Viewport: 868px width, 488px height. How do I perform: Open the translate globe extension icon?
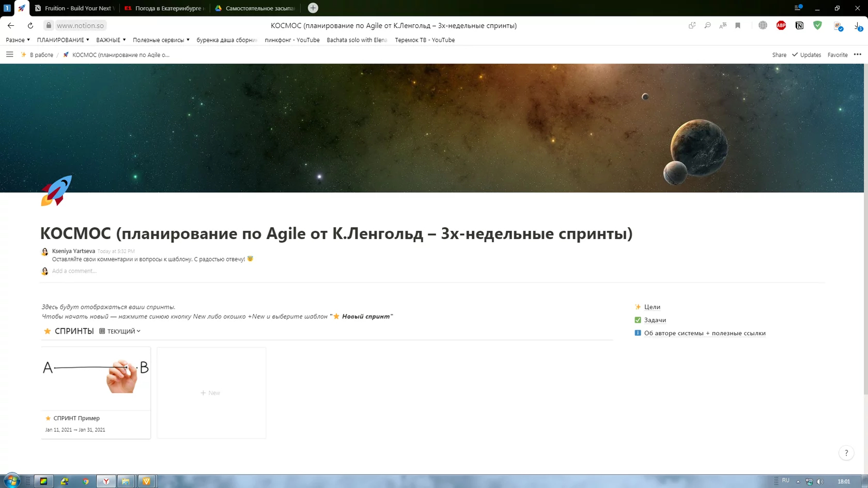pos(762,25)
